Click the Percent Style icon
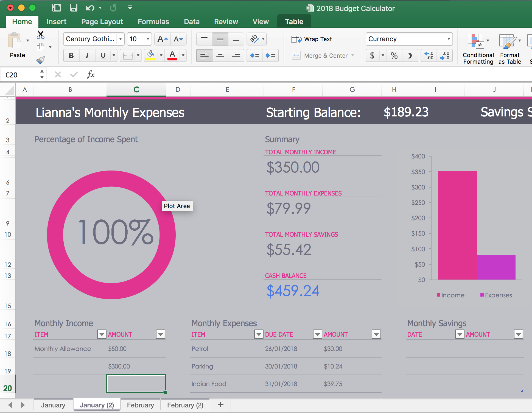This screenshot has height=413, width=532. [x=394, y=56]
